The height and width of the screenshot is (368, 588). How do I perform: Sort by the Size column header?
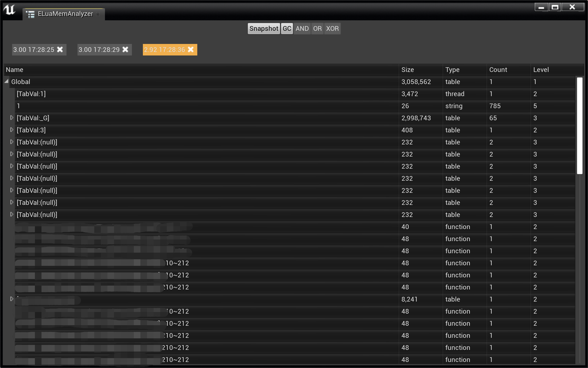click(407, 70)
